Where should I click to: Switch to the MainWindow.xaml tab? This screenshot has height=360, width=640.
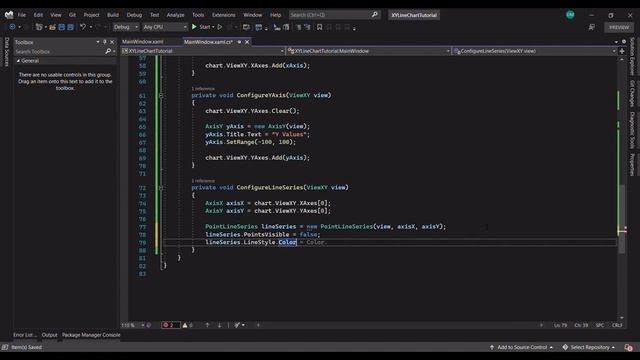[143, 42]
